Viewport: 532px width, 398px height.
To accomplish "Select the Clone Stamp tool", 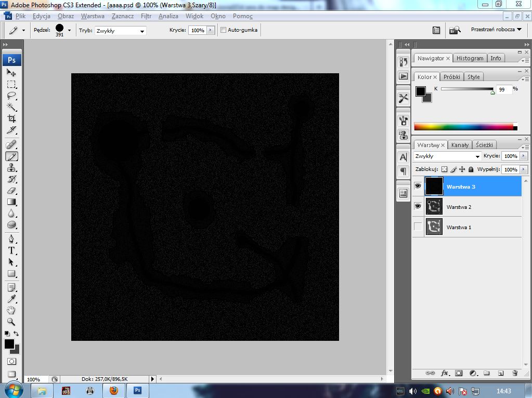I will (x=11, y=168).
